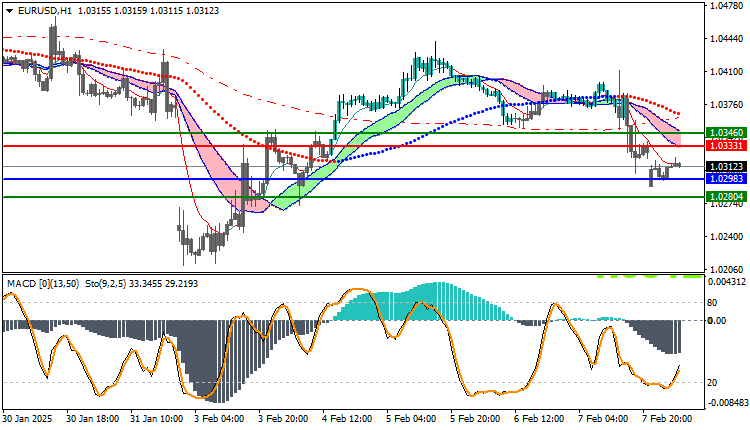Click the 30 Jan 2025 time axis label
750x430 pixels.
[x=27, y=419]
